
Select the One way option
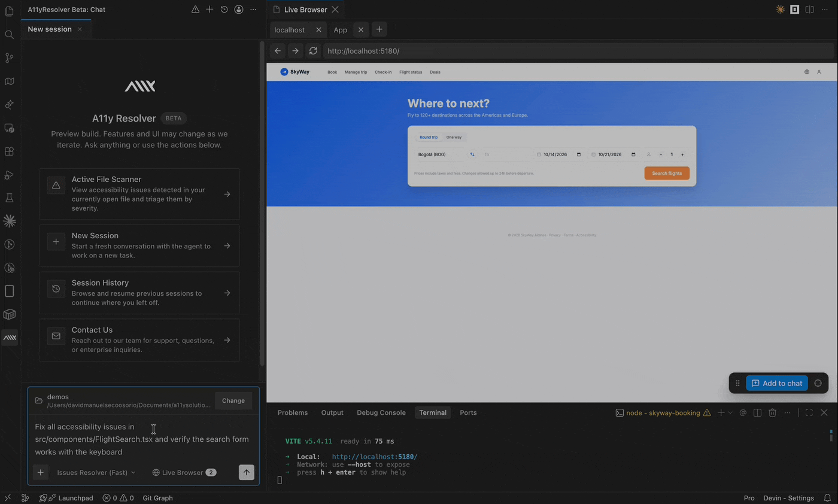tap(454, 137)
